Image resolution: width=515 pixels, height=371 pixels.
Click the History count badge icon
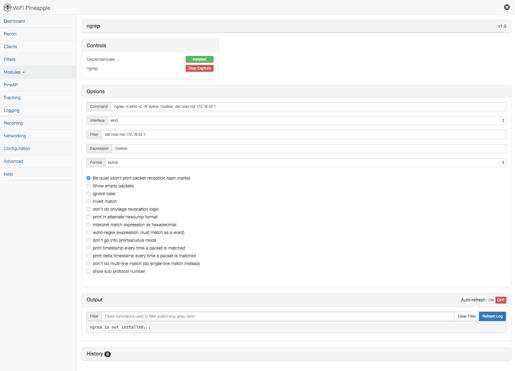[x=107, y=354]
